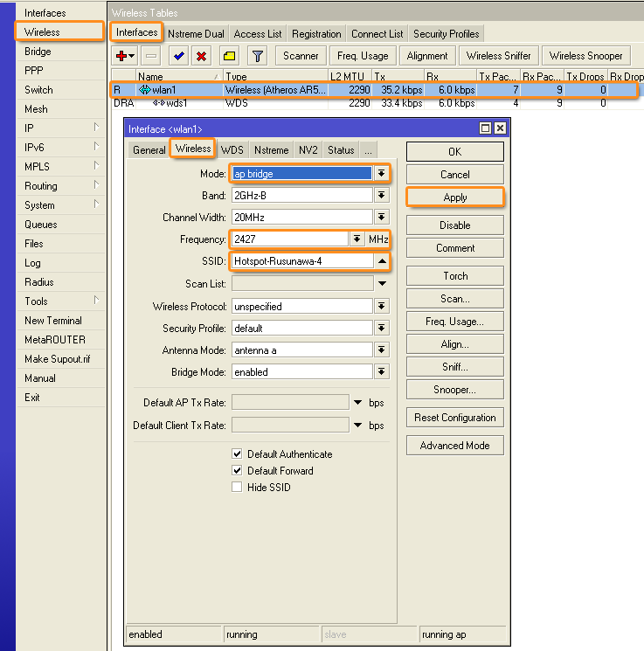Image resolution: width=644 pixels, height=651 pixels.
Task: Click into the SSID text field
Action: coord(301,261)
